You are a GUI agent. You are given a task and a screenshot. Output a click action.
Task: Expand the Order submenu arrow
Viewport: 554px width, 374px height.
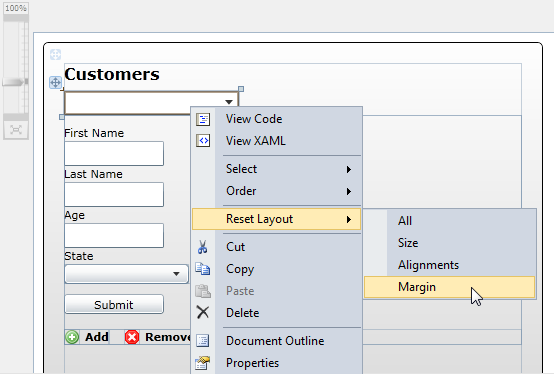pyautogui.click(x=349, y=191)
